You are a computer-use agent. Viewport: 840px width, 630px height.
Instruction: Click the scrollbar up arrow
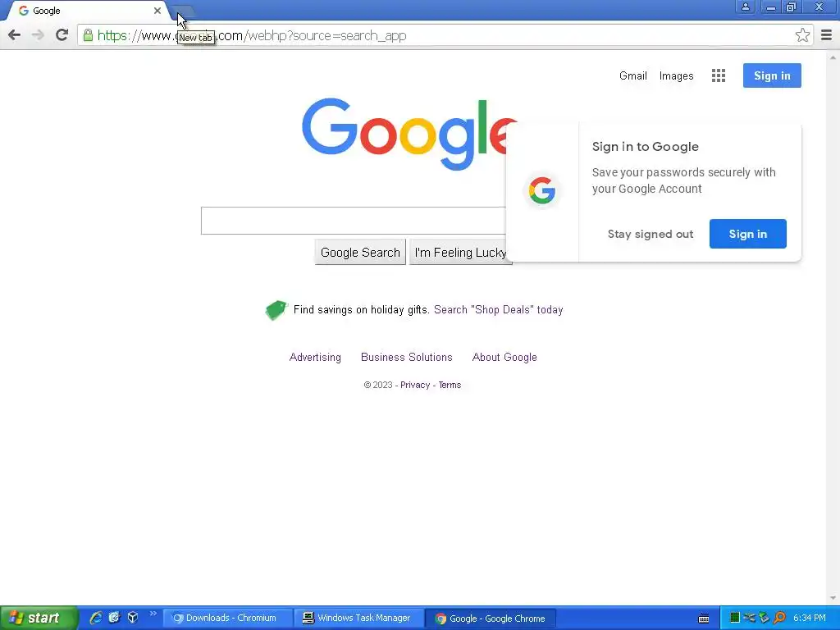(833, 57)
